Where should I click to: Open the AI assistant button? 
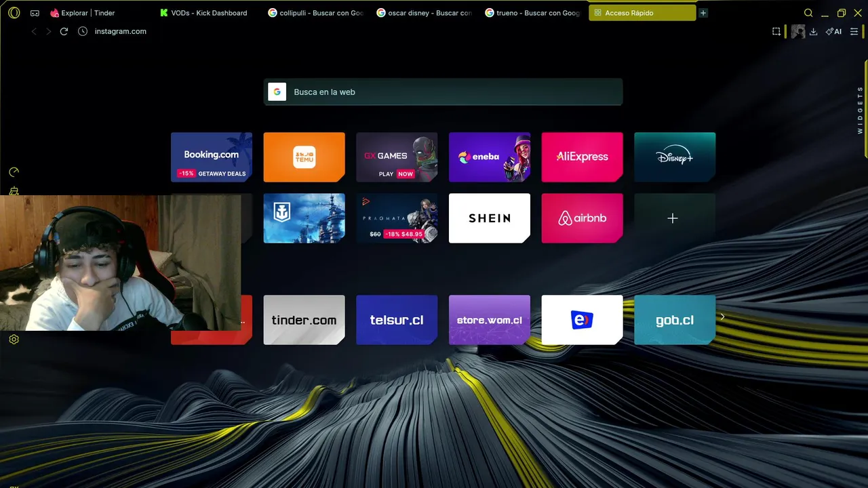[833, 31]
